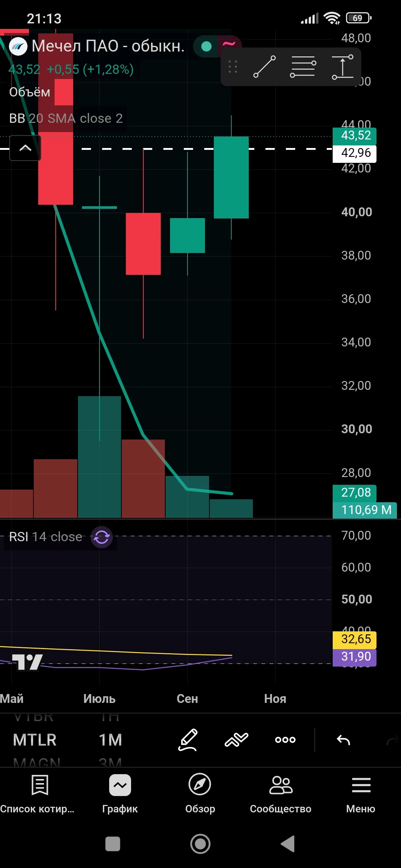Screen dimensions: 401x868
Task: Open the MTLR symbol picker
Action: (35, 740)
